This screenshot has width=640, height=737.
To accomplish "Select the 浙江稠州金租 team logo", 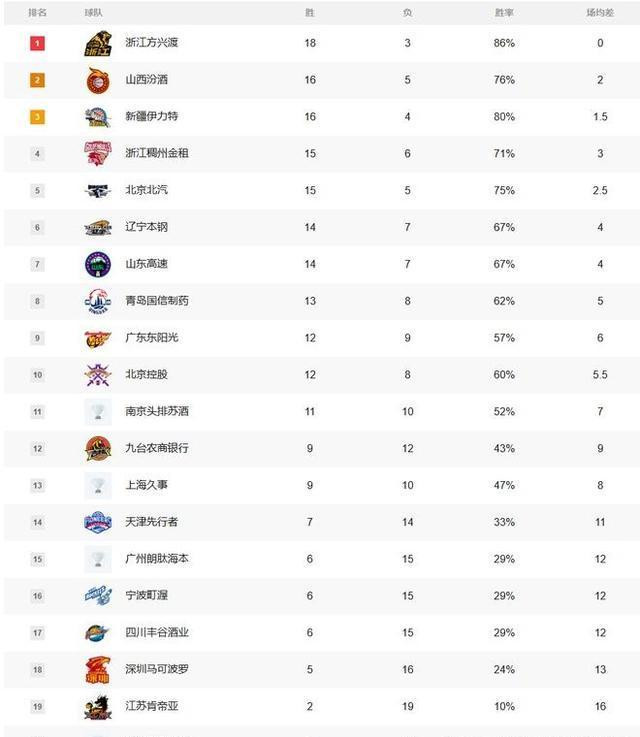I will (x=98, y=153).
